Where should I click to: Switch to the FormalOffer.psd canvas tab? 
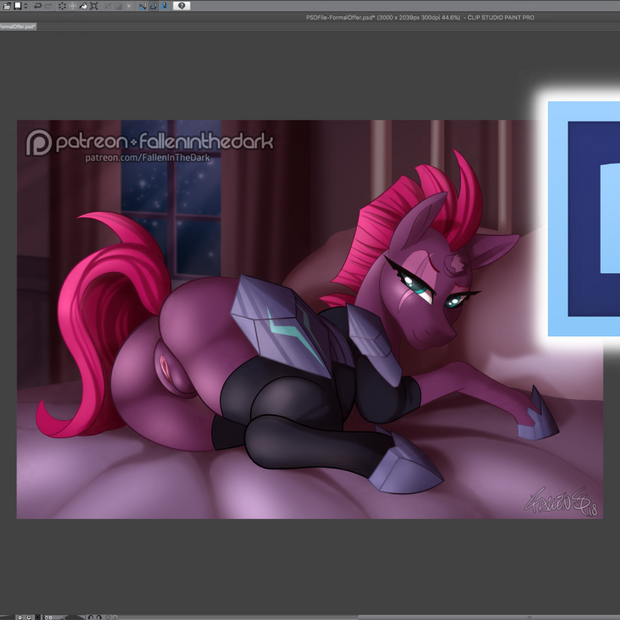point(18,26)
